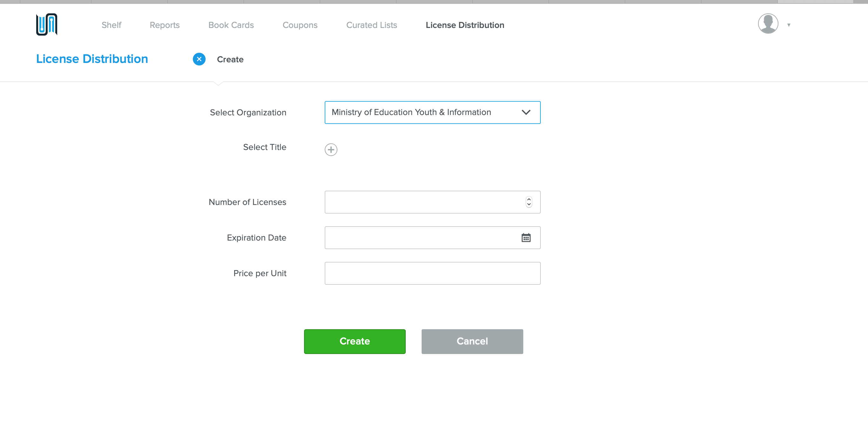
Task: Focus the Expiration Date field
Action: tap(432, 238)
